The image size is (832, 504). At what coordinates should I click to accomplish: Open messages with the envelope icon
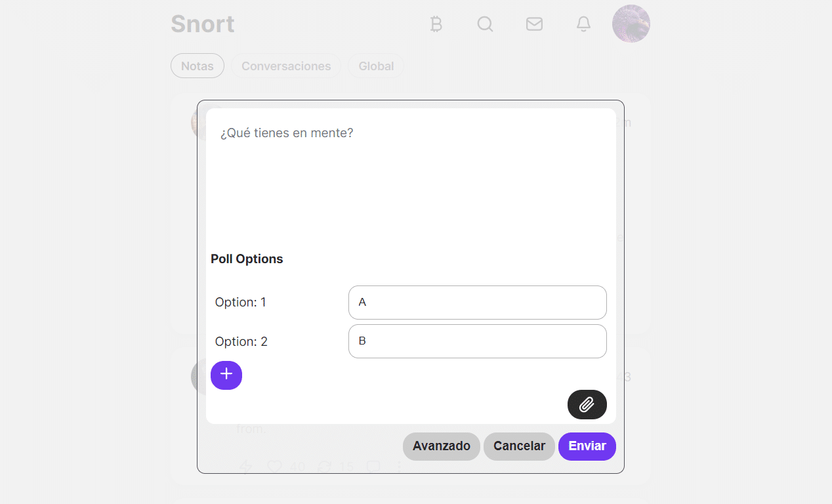point(534,24)
